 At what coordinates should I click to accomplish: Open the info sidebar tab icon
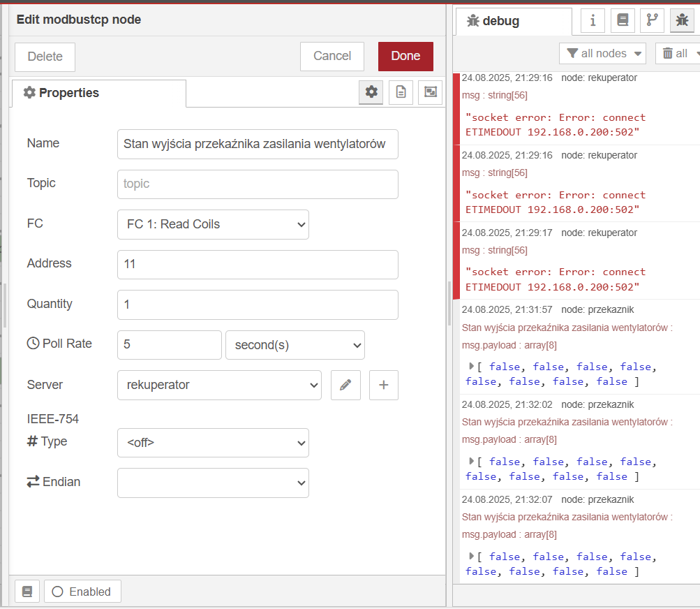(x=593, y=20)
